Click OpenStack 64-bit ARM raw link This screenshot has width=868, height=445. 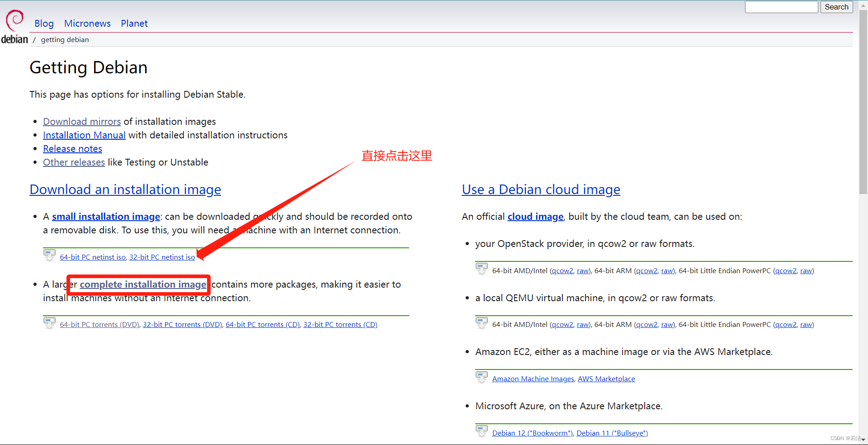click(x=667, y=271)
